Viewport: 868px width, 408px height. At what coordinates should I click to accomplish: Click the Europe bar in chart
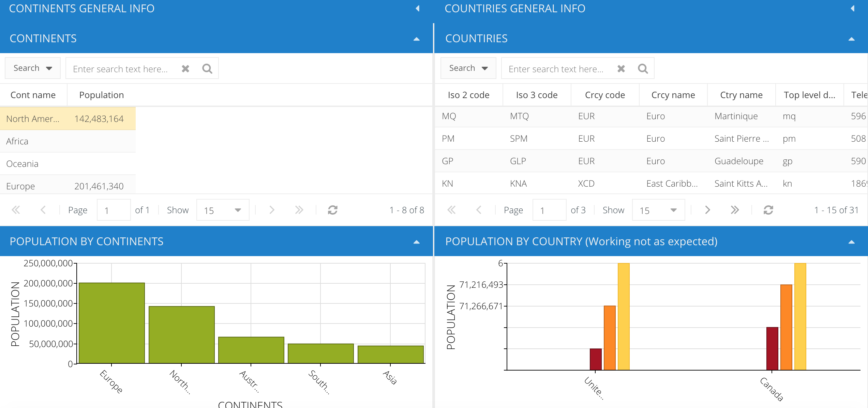112,323
